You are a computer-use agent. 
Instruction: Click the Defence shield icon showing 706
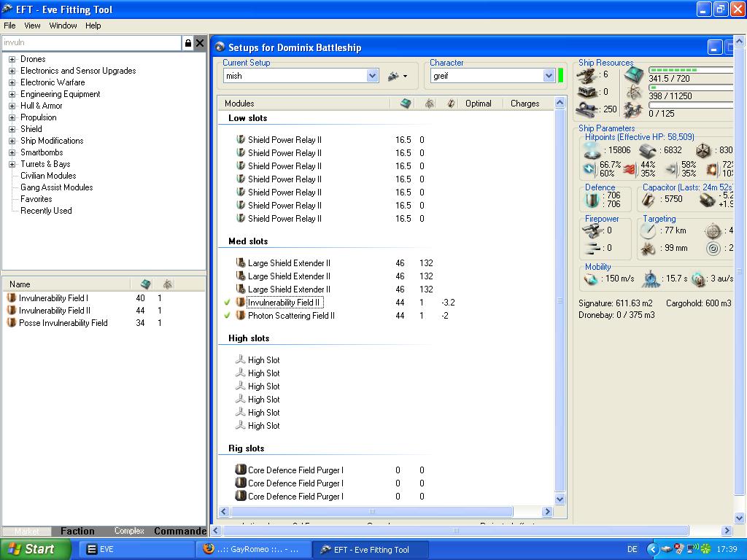coord(592,200)
